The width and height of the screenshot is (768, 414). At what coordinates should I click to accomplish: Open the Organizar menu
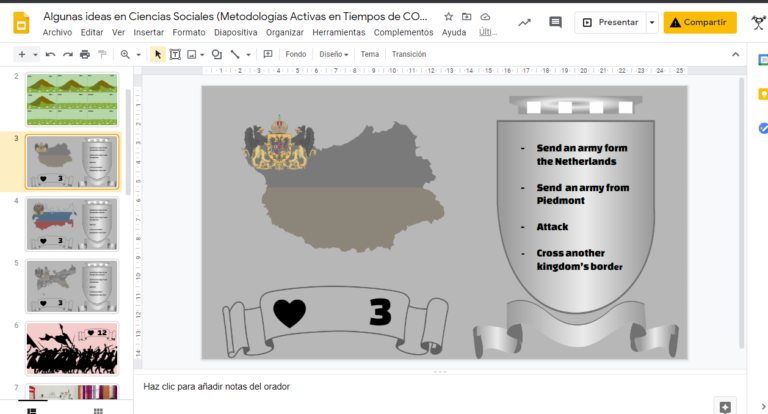285,32
